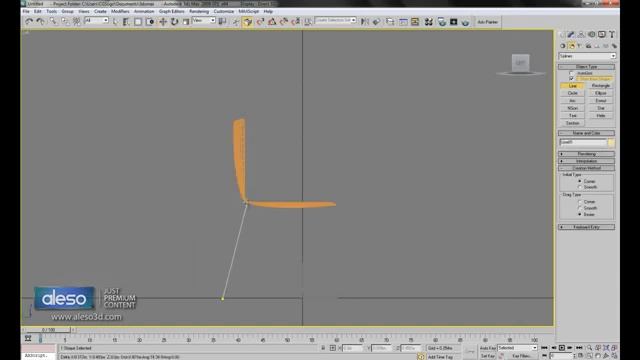Image resolution: width=640 pixels, height=360 pixels.
Task: Select Corner under Drag Type
Action: [x=580, y=202]
